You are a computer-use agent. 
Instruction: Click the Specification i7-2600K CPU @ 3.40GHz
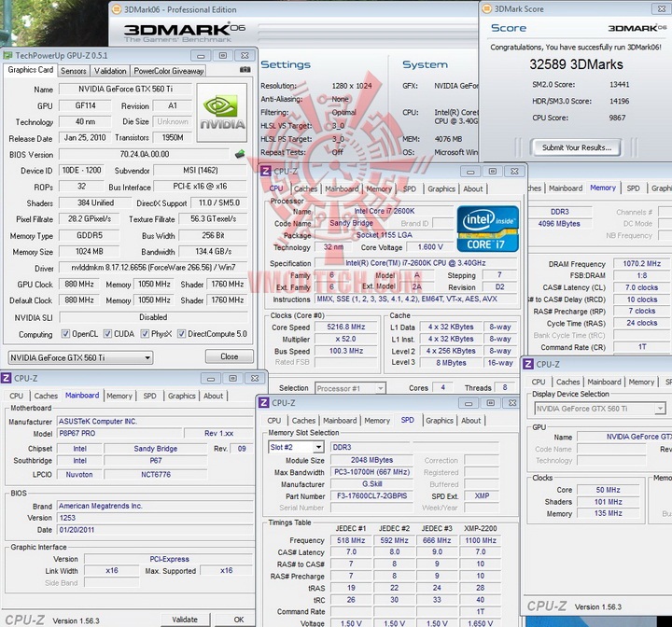click(415, 263)
